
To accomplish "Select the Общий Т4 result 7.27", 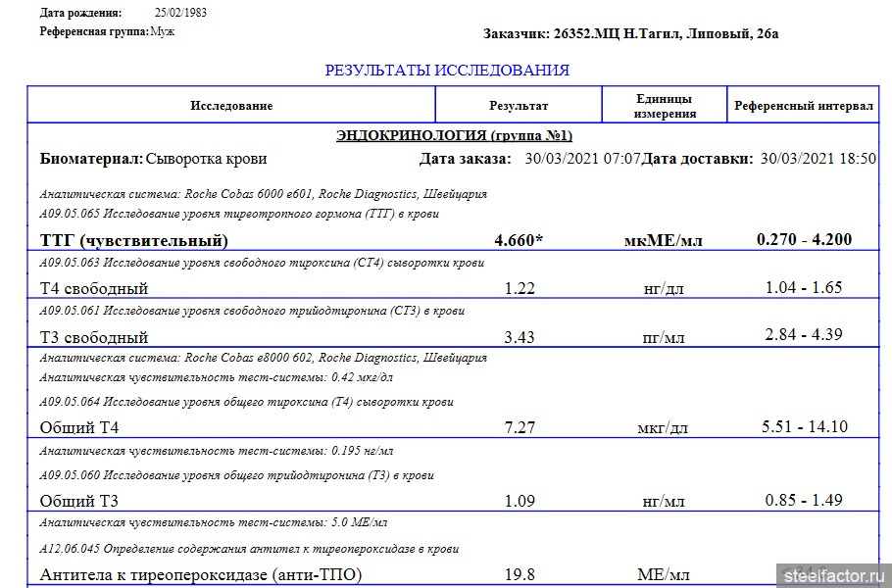I will pyautogui.click(x=520, y=427).
